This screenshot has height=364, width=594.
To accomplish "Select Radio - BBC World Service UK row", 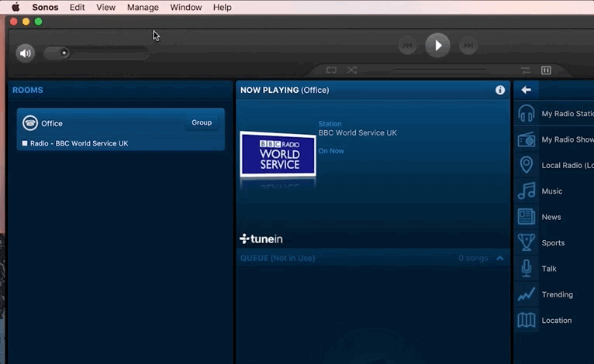I will (x=120, y=143).
